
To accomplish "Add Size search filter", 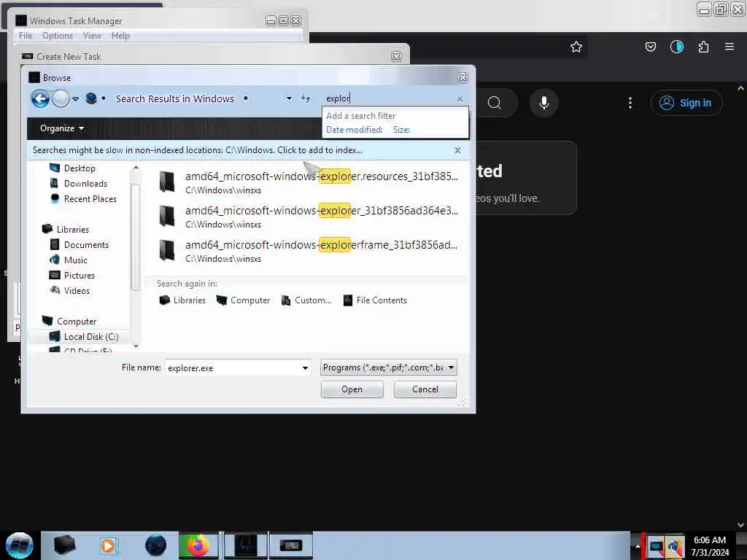I will [401, 130].
